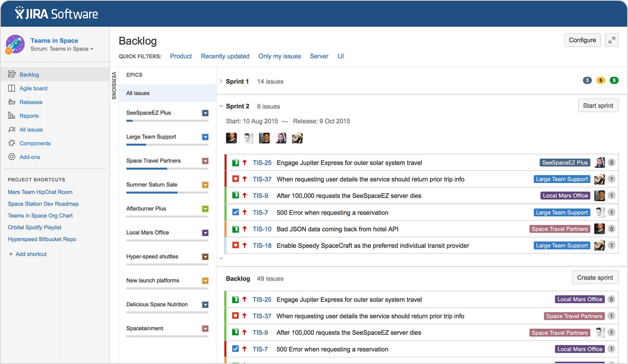Viewport: 628px width, 364px height.
Task: Click the Reports navigation icon
Action: click(x=12, y=115)
